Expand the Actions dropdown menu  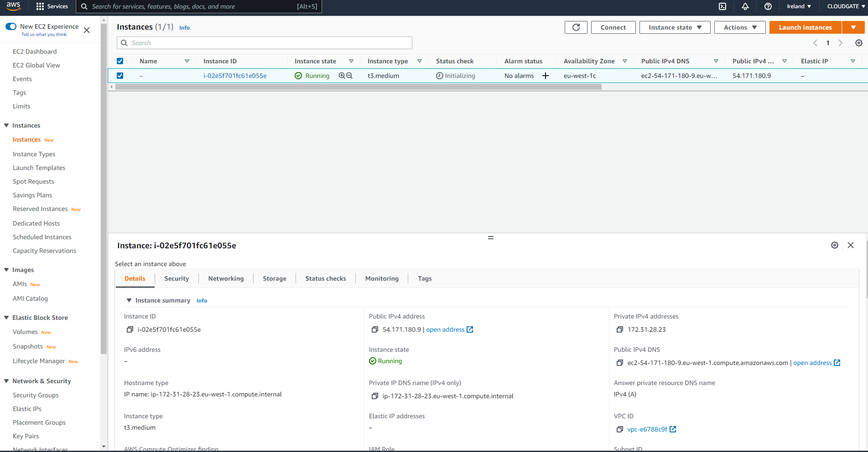click(x=740, y=27)
